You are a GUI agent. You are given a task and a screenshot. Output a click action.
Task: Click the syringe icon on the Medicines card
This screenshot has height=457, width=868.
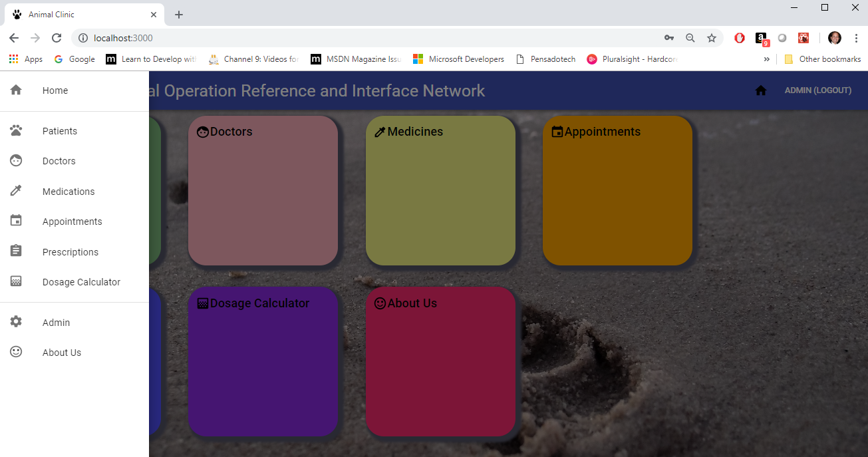(380, 132)
